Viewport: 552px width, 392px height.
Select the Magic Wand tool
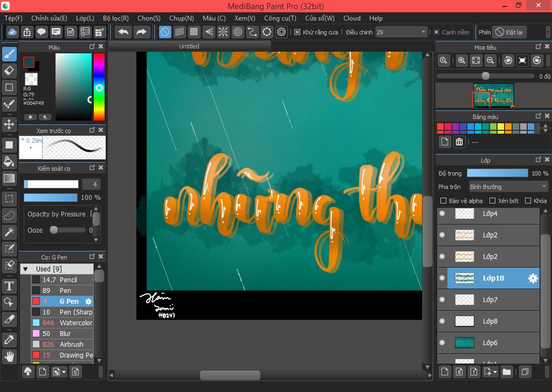10,232
